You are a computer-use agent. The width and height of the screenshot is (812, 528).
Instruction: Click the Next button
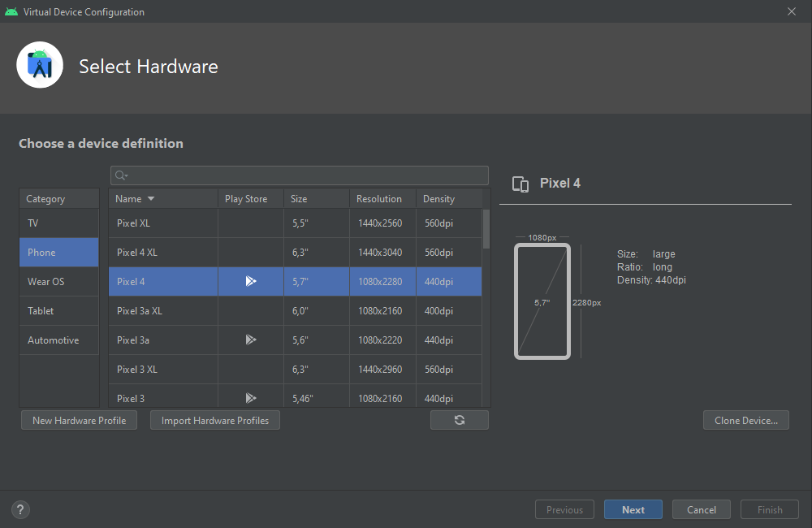[x=633, y=509]
